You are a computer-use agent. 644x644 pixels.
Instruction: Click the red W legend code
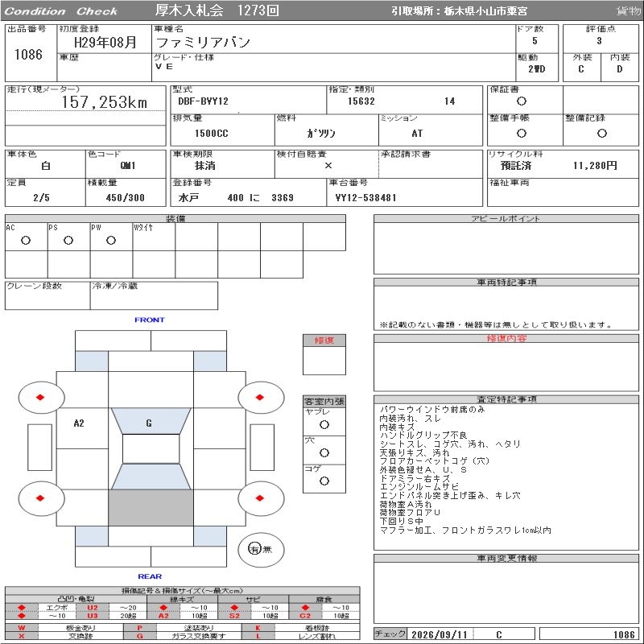coord(22,628)
